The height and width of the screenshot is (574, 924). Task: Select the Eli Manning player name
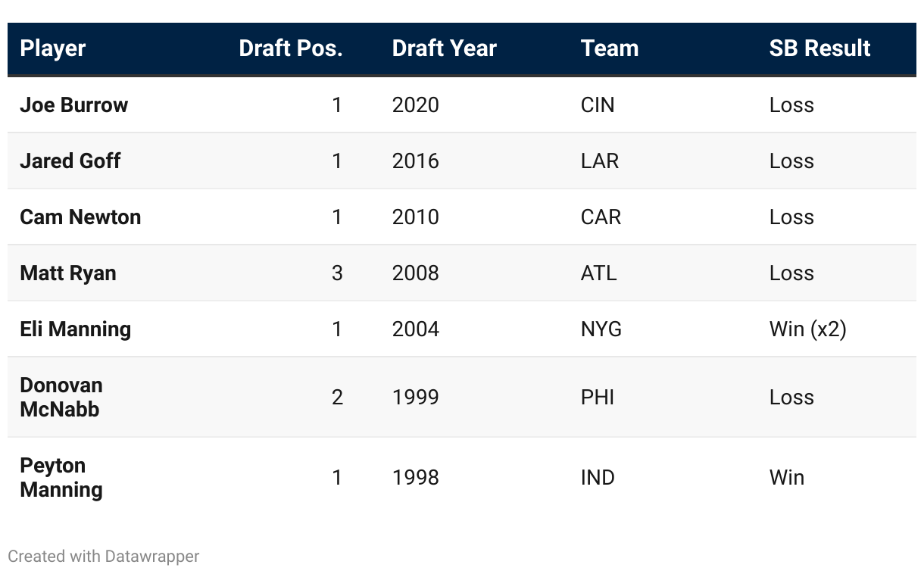pyautogui.click(x=76, y=329)
